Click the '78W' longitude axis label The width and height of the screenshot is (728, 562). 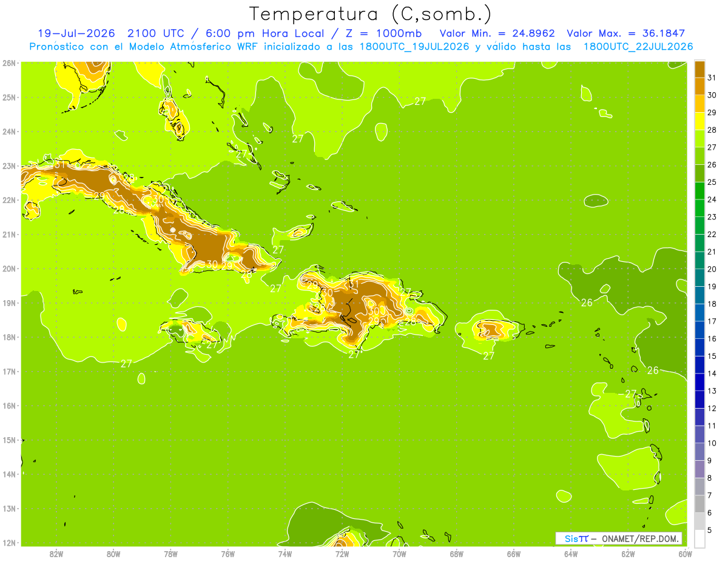(x=170, y=554)
